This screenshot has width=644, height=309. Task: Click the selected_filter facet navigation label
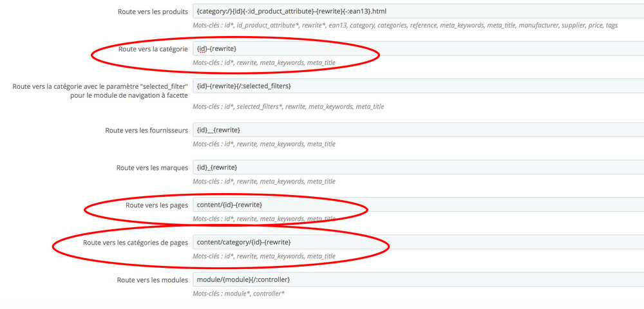[x=100, y=91]
